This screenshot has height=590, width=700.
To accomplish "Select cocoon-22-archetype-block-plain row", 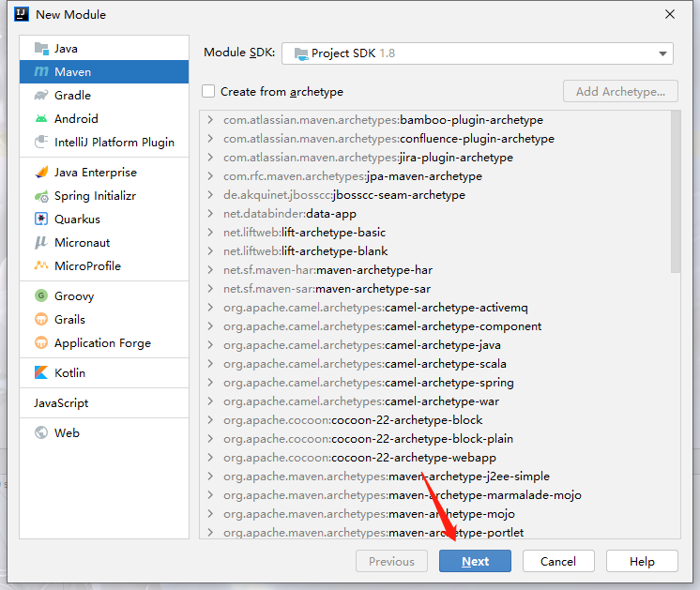I will pyautogui.click(x=435, y=438).
